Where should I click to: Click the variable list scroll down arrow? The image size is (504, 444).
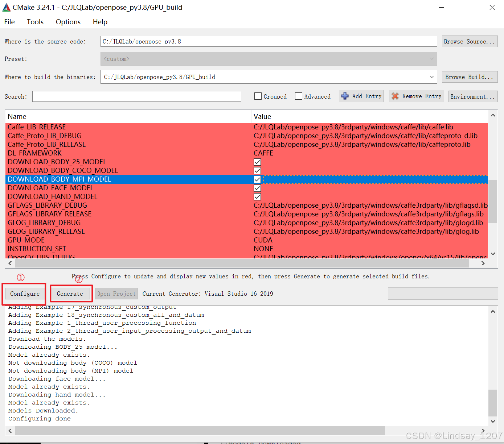pos(493,254)
